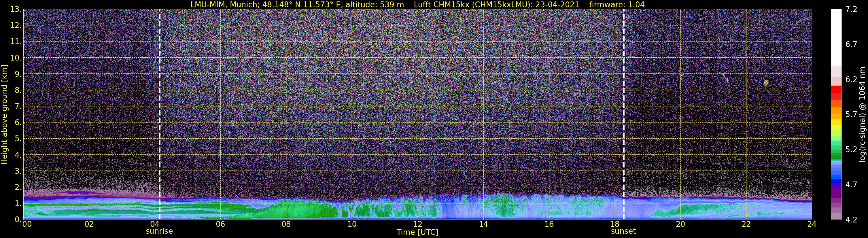Click the time axis tick label 14
This screenshot has height=238, width=868.
(x=483, y=224)
